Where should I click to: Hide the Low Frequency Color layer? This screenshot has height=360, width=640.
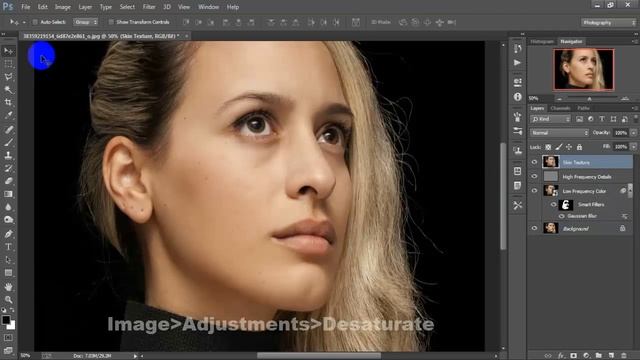[534, 191]
